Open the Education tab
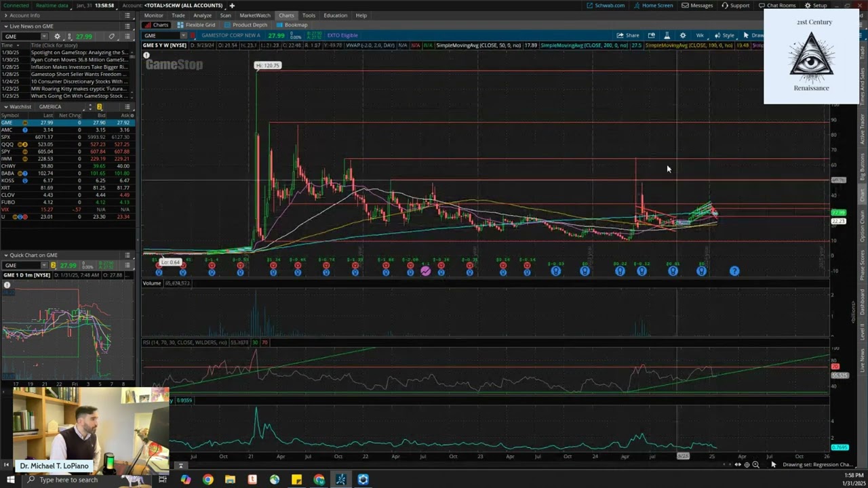Image resolution: width=868 pixels, height=488 pixels. tap(335, 15)
